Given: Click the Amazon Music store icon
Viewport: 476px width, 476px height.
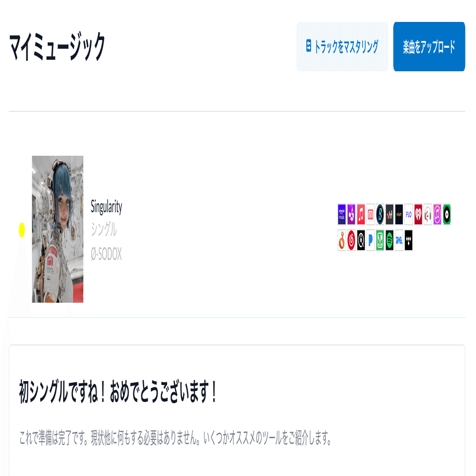Looking at the screenshot, I should 342,214.
